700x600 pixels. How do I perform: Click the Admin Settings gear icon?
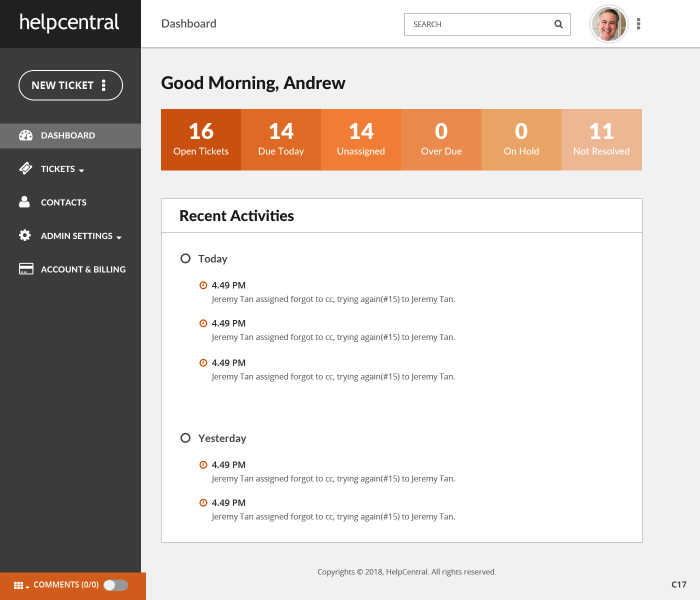[x=25, y=235]
